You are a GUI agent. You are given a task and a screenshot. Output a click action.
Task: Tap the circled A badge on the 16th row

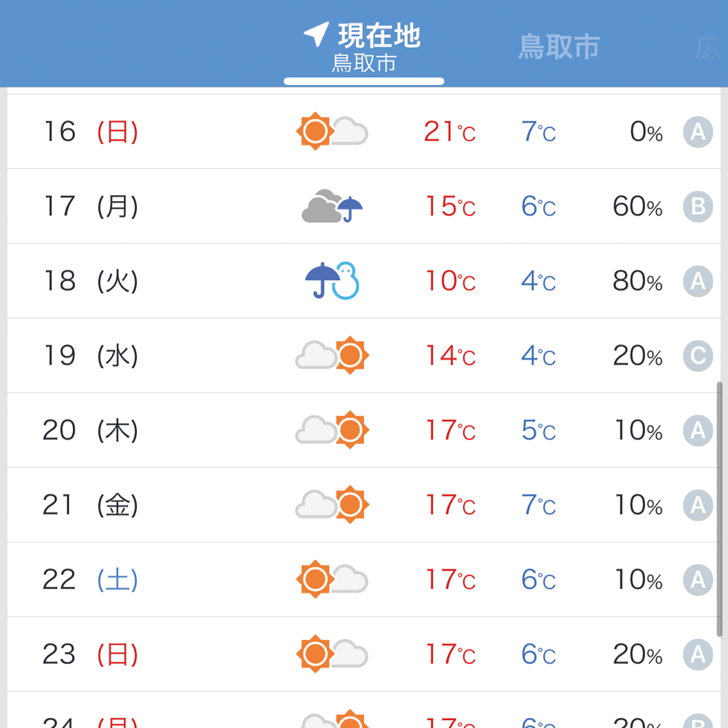[697, 131]
